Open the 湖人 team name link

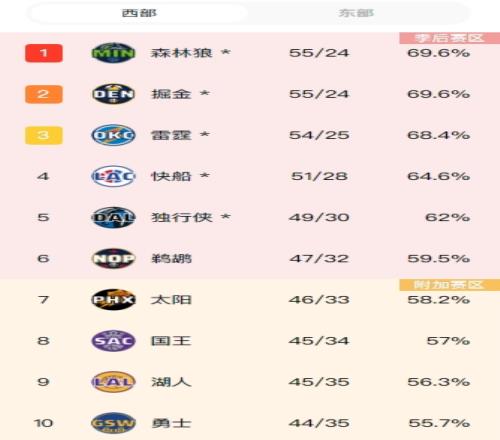click(171, 382)
